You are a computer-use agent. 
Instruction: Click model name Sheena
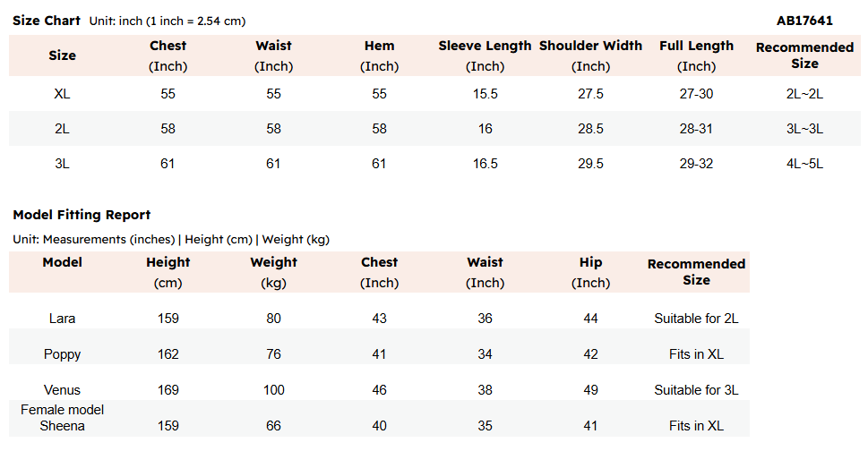pos(62,426)
